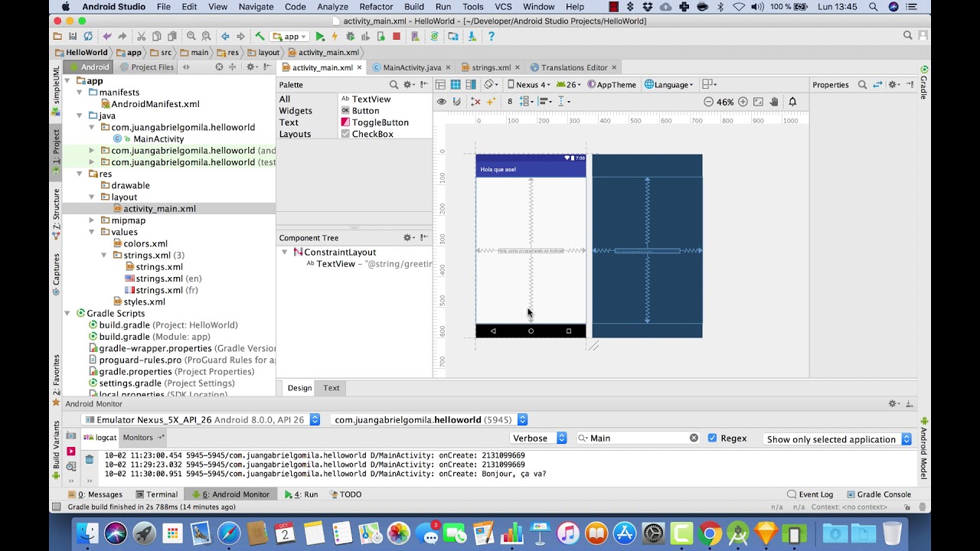The image size is (980, 551).
Task: Click the Back navigation arrow icon
Action: pos(225,36)
